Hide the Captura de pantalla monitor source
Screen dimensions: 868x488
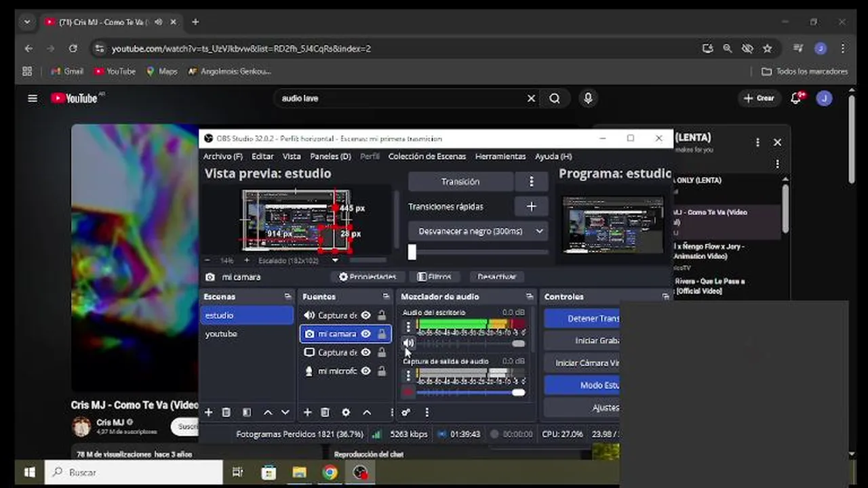click(366, 352)
